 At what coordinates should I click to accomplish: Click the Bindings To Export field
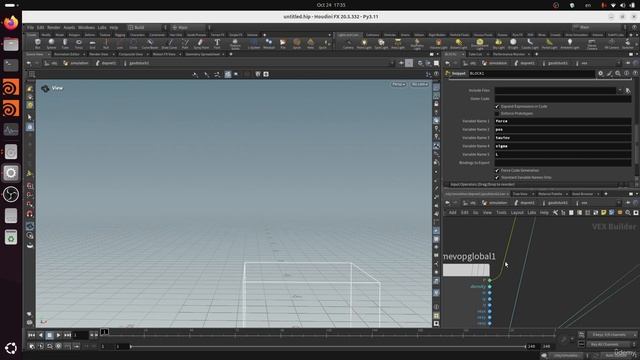coord(562,162)
